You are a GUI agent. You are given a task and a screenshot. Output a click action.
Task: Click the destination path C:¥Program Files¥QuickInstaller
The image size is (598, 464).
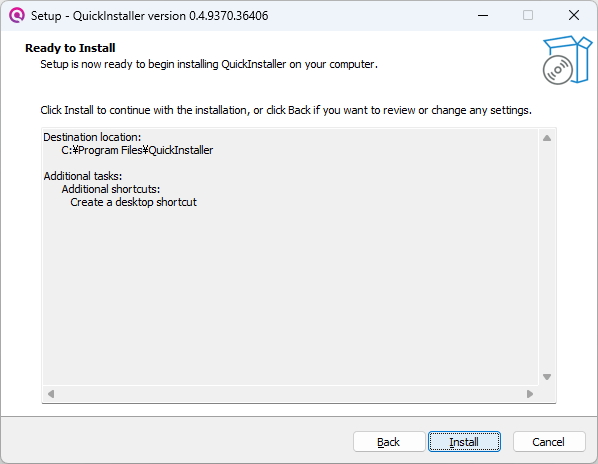coord(137,150)
